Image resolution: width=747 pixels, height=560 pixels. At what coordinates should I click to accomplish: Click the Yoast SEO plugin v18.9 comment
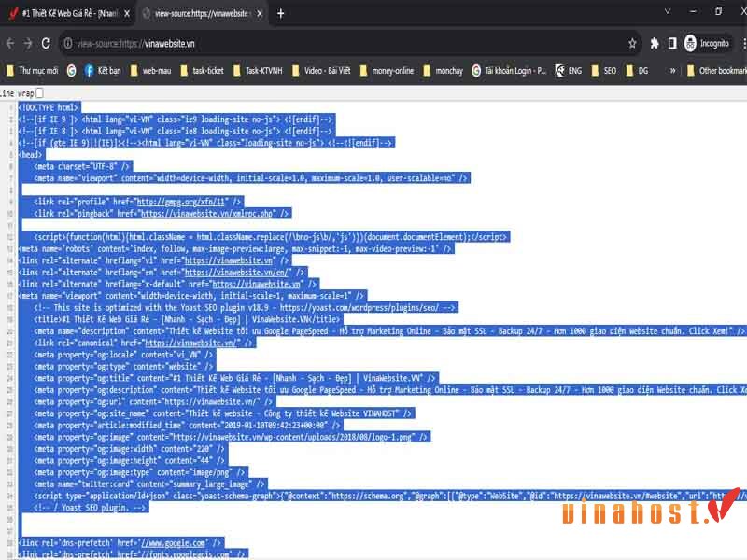click(x=246, y=308)
